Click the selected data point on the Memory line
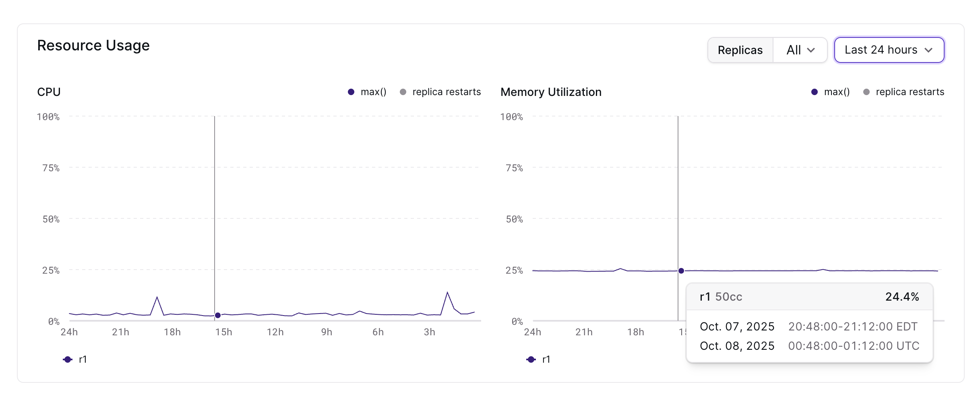The width and height of the screenshot is (980, 403). coord(680,270)
